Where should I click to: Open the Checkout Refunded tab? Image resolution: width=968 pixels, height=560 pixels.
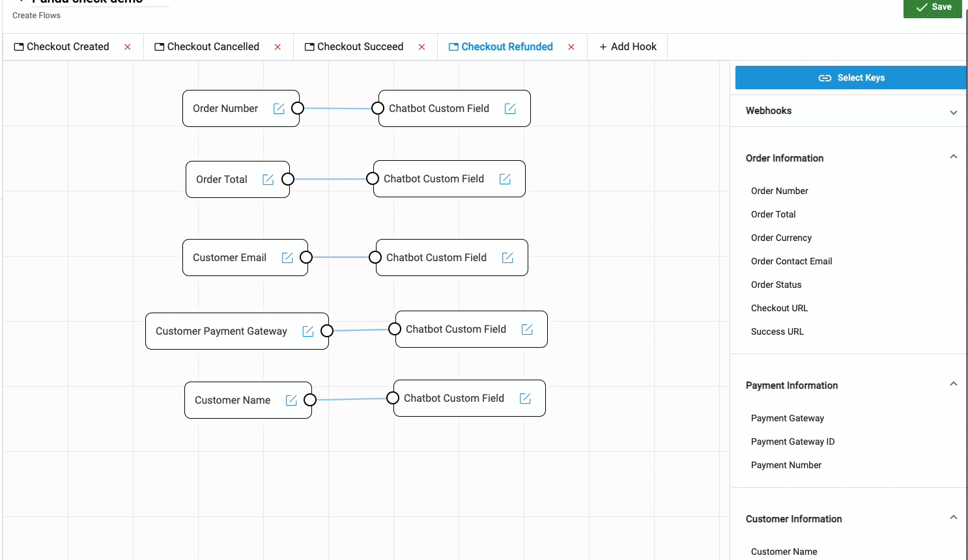pyautogui.click(x=501, y=47)
